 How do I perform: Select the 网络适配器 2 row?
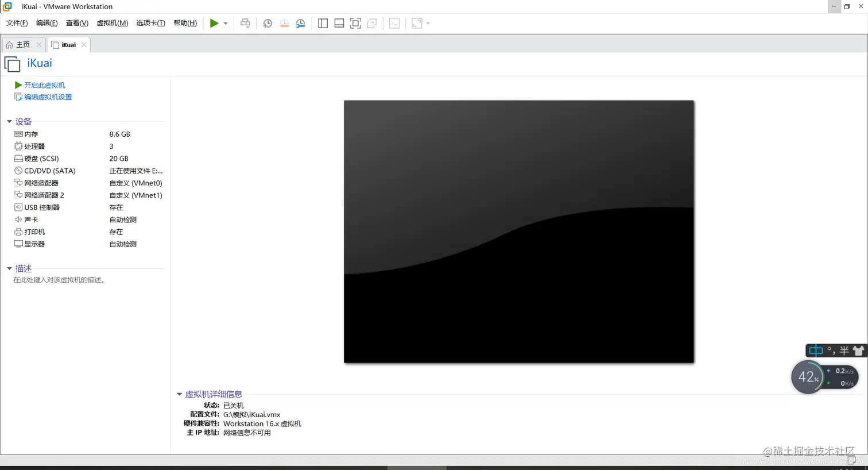tap(88, 195)
